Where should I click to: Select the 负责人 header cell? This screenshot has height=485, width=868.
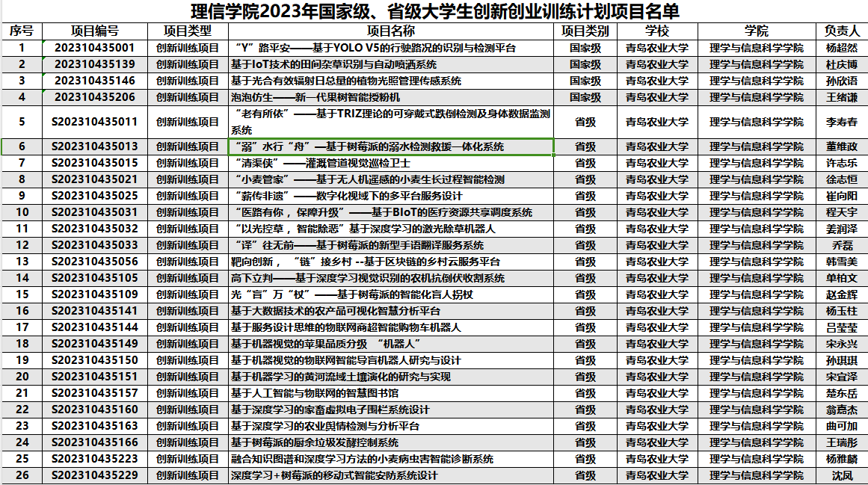tap(841, 31)
